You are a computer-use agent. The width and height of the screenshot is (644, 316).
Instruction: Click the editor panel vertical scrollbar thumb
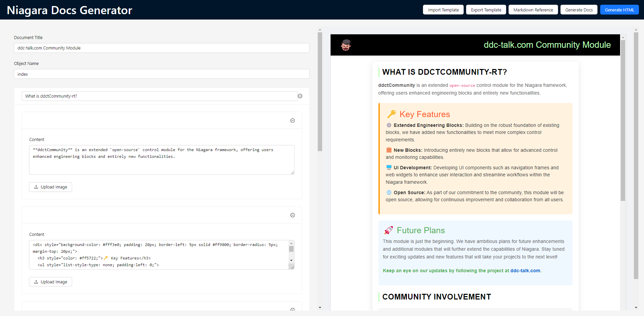pos(320,92)
